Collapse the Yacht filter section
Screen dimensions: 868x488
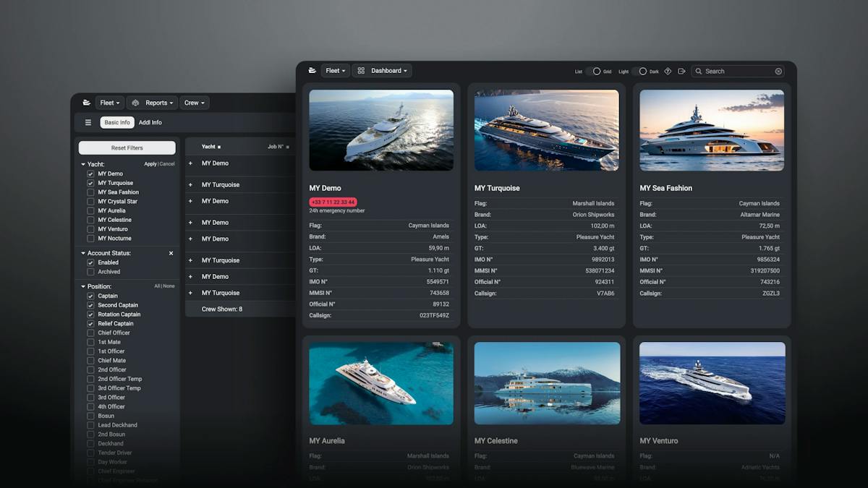click(83, 164)
